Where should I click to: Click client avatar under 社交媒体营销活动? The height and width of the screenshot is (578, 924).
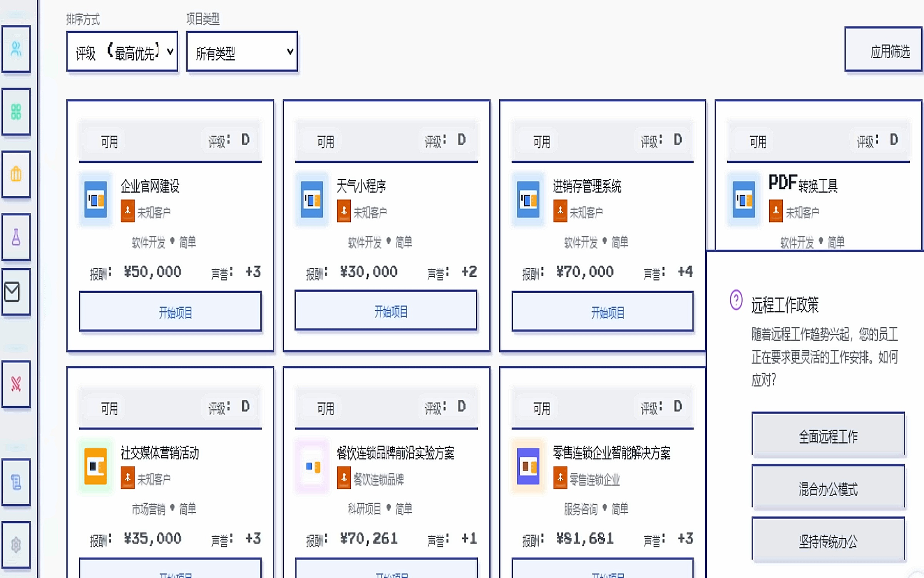click(127, 478)
